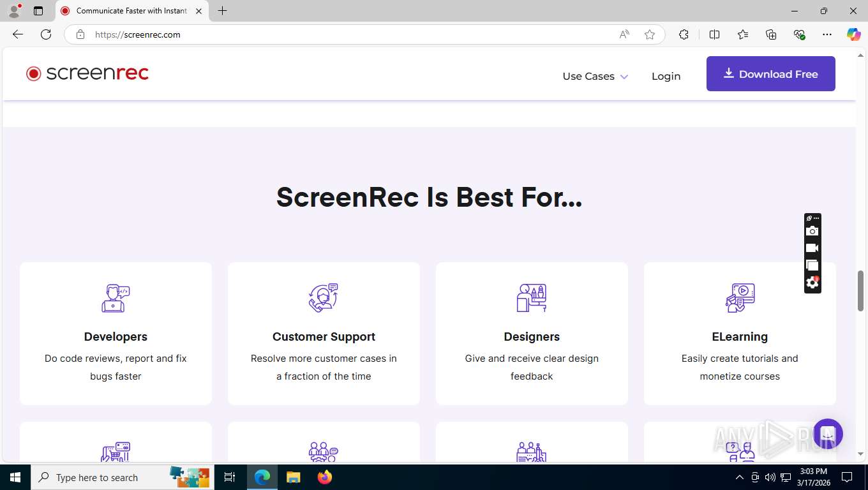Open the Windows Start menu

[x=15, y=477]
